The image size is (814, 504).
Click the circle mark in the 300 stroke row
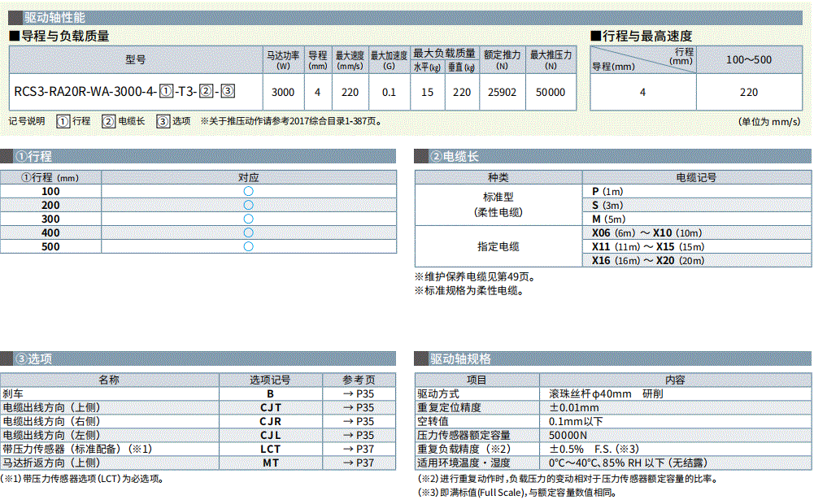pos(249,219)
